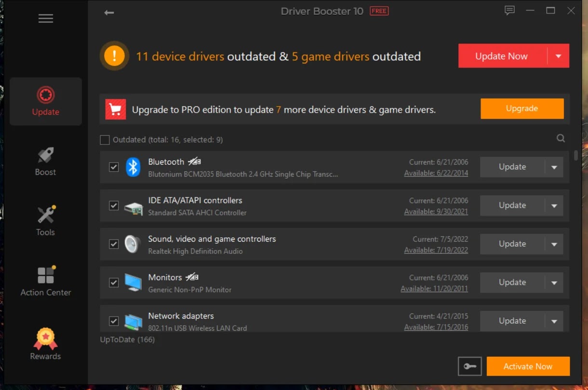This screenshot has height=390, width=588.
Task: Click the driver list vertical scrollbar
Action: click(x=576, y=156)
